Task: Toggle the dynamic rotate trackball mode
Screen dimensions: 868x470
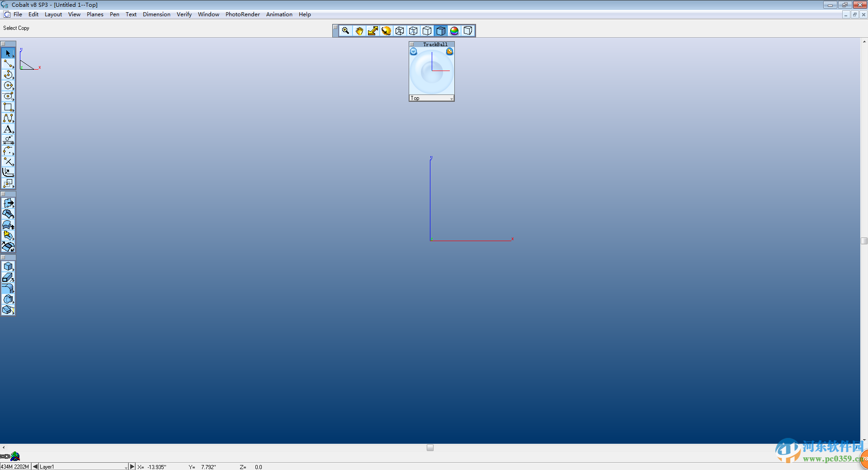Action: point(386,30)
